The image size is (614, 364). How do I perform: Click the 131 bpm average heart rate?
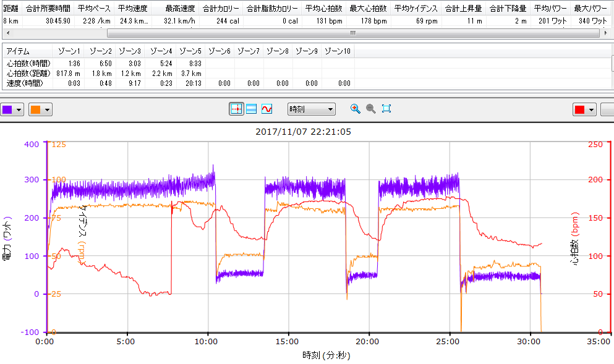pyautogui.click(x=330, y=21)
